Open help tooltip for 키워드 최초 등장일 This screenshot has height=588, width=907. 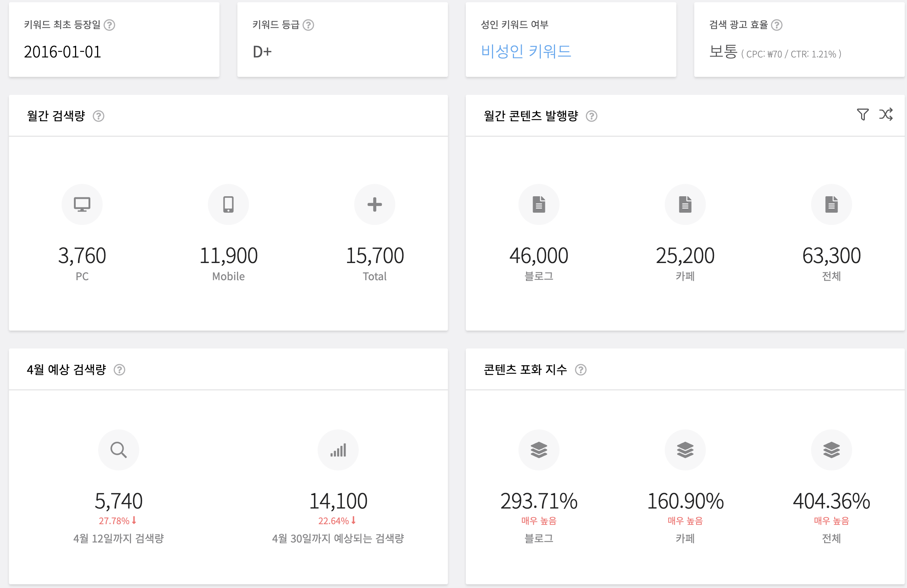[110, 25]
